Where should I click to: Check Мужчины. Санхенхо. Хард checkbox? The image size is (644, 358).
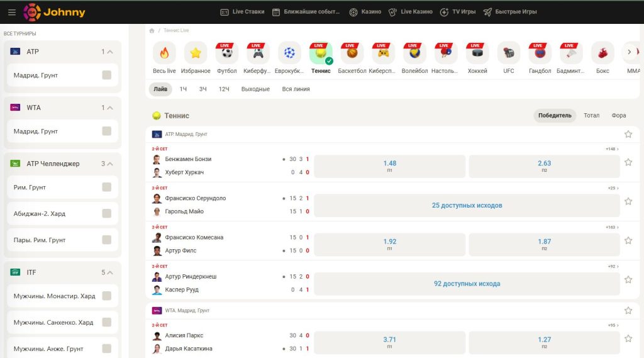107,322
